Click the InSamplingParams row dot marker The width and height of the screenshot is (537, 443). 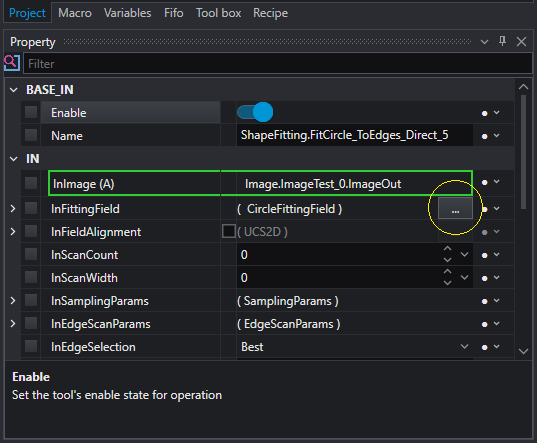click(484, 302)
